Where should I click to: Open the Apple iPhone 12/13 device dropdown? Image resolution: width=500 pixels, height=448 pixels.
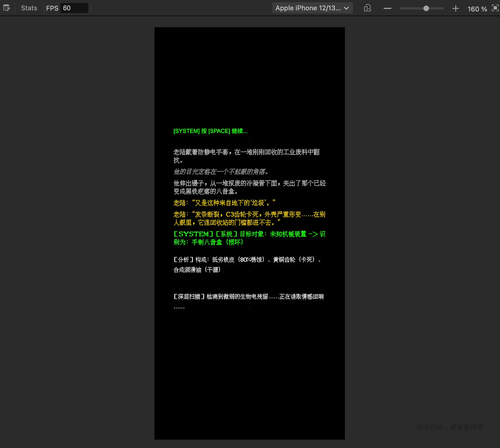[312, 8]
